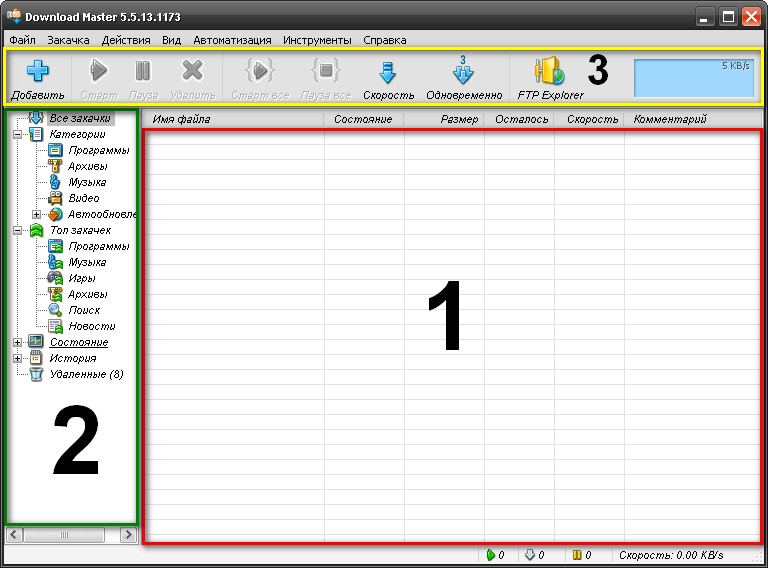Collapse the Категории tree branch
The width and height of the screenshot is (768, 568).
pyautogui.click(x=17, y=134)
